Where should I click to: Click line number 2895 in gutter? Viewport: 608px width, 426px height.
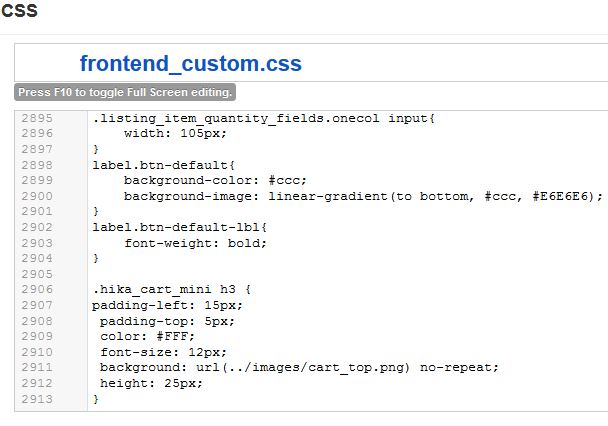36,118
